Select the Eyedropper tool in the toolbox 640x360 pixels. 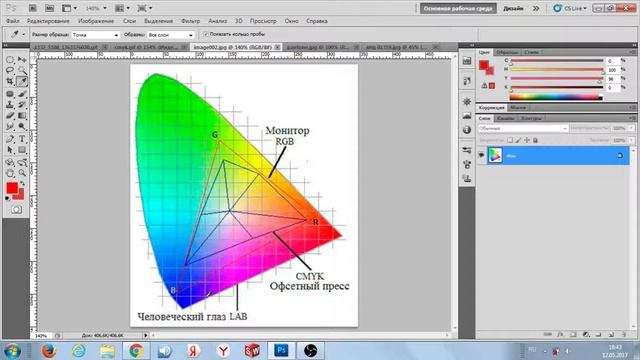point(22,81)
